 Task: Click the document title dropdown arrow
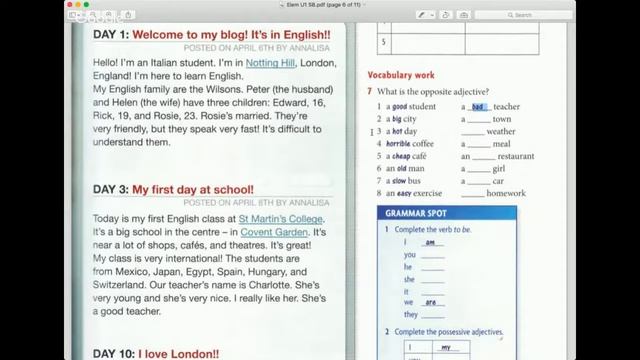364,5
